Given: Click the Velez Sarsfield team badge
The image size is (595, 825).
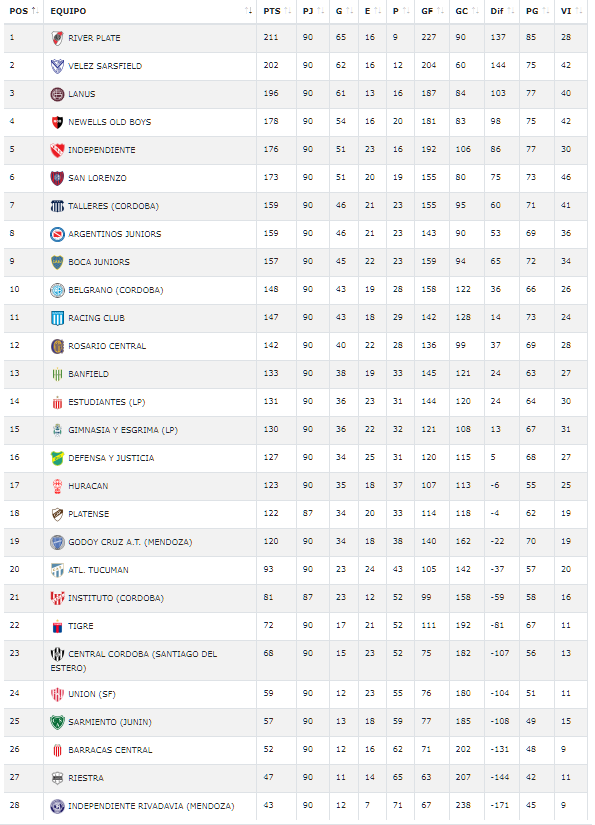Looking at the screenshot, I should [57, 66].
